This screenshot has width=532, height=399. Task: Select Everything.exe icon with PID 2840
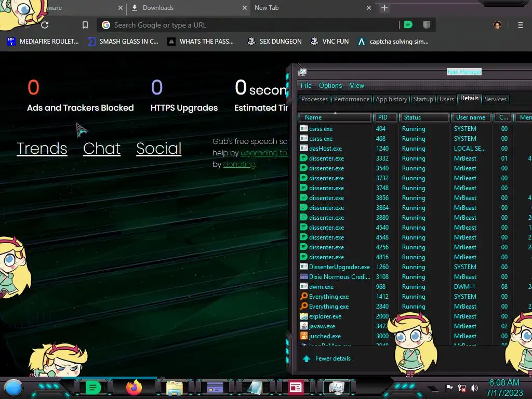[x=303, y=306]
